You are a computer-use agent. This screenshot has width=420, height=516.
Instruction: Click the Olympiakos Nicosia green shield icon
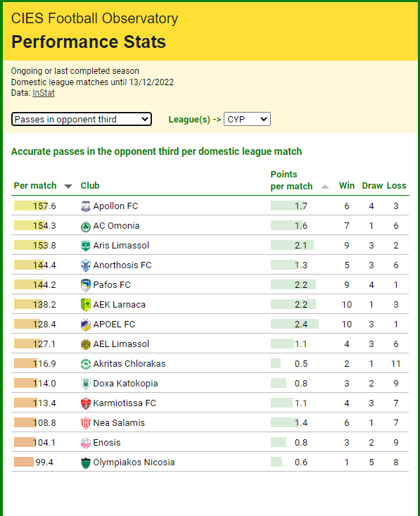86,462
